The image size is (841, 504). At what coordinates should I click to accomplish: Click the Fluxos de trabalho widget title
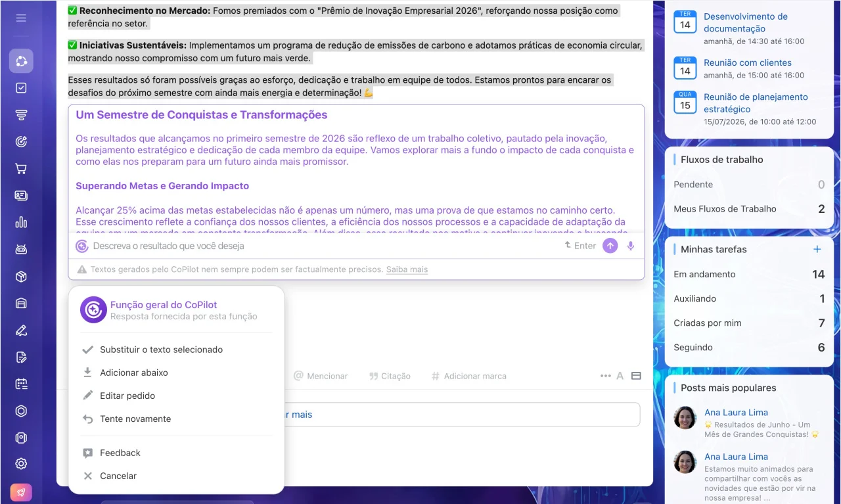(722, 159)
